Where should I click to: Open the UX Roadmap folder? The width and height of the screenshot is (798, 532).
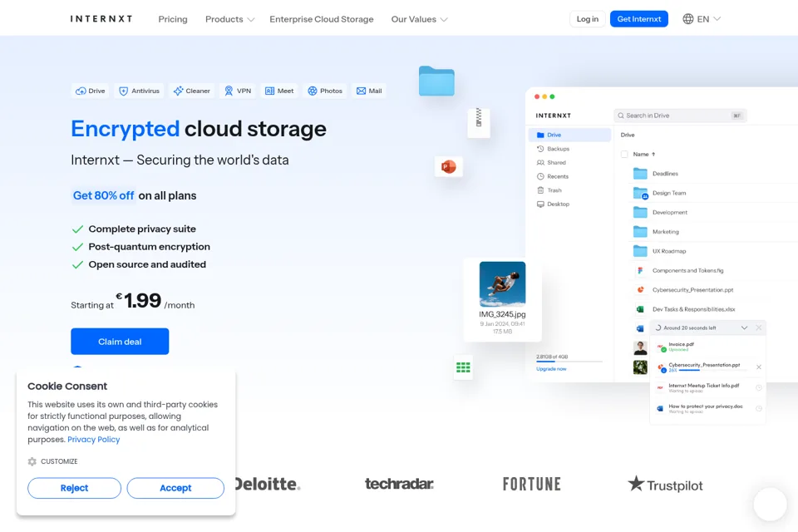(x=659, y=251)
